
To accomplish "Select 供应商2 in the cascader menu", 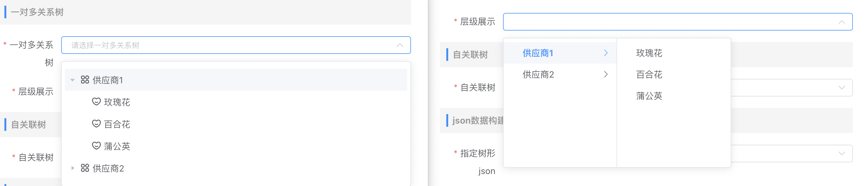I will pyautogui.click(x=538, y=74).
